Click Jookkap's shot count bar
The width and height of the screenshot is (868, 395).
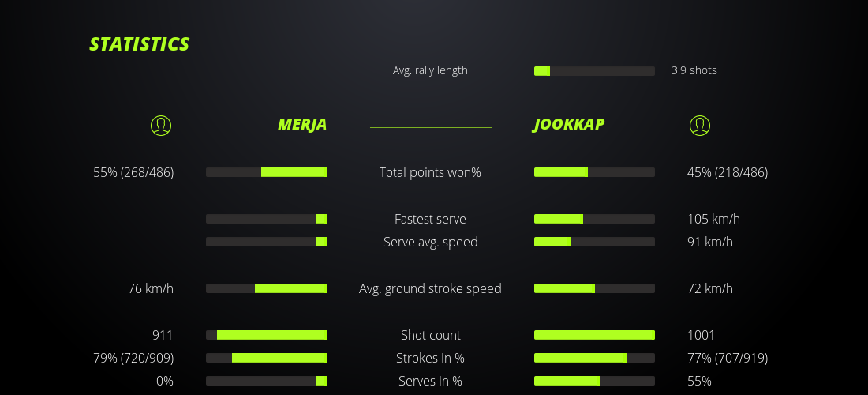594,335
